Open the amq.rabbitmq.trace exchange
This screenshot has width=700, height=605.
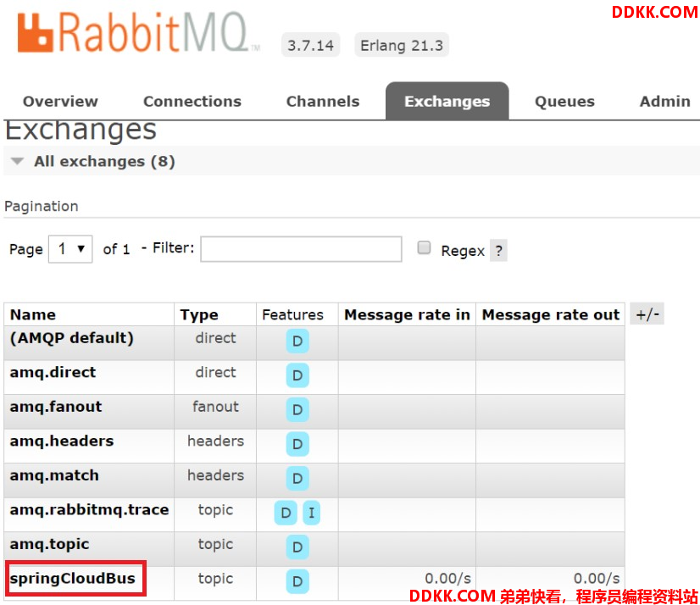coord(89,510)
